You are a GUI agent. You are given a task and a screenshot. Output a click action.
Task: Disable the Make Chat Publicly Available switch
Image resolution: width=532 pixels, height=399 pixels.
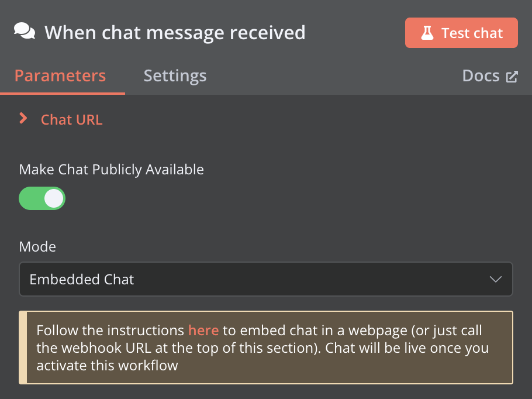pyautogui.click(x=42, y=198)
